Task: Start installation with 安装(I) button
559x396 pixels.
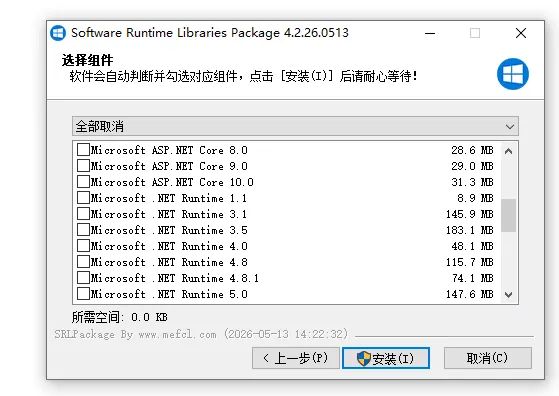Action: pyautogui.click(x=386, y=358)
